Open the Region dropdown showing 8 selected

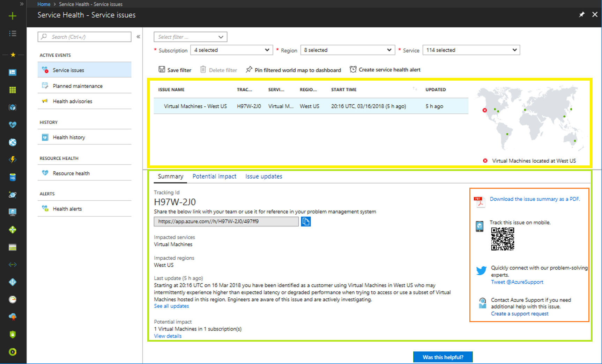pyautogui.click(x=348, y=50)
